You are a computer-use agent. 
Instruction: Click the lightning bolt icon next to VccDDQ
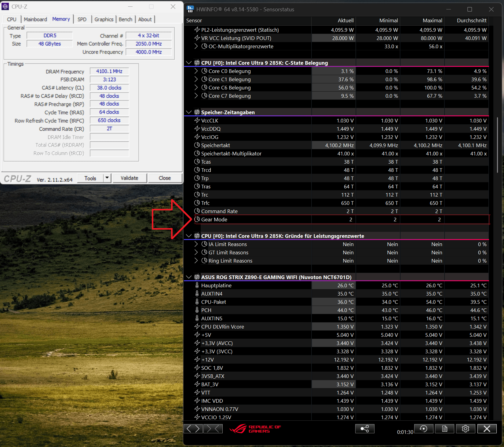197,129
